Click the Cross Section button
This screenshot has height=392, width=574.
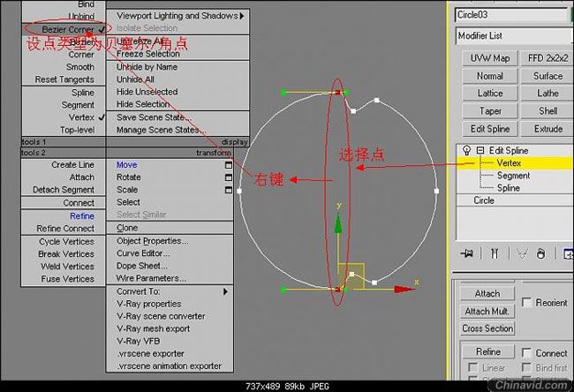487,328
